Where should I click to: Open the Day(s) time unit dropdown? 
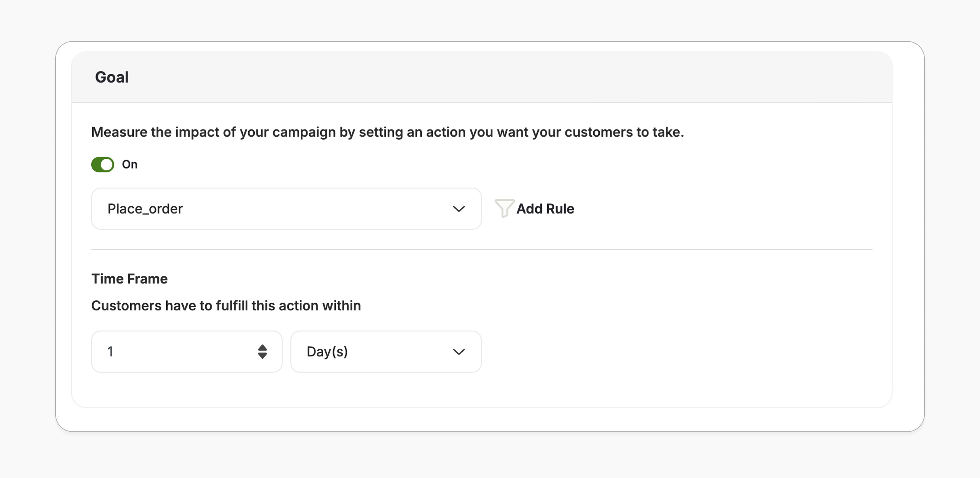pyautogui.click(x=385, y=352)
